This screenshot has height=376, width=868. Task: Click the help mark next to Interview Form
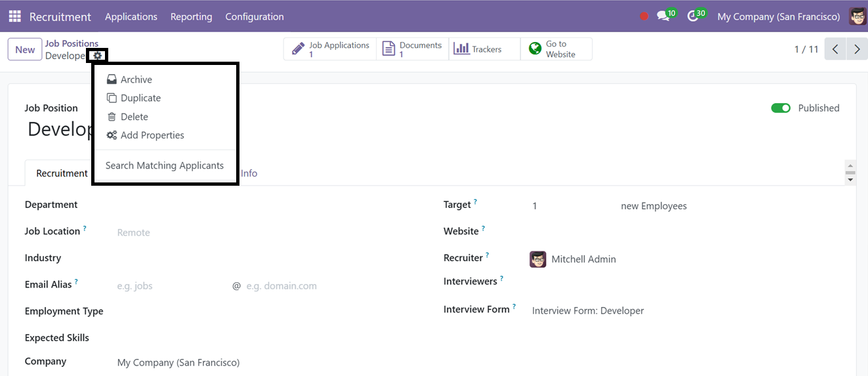pos(514,306)
